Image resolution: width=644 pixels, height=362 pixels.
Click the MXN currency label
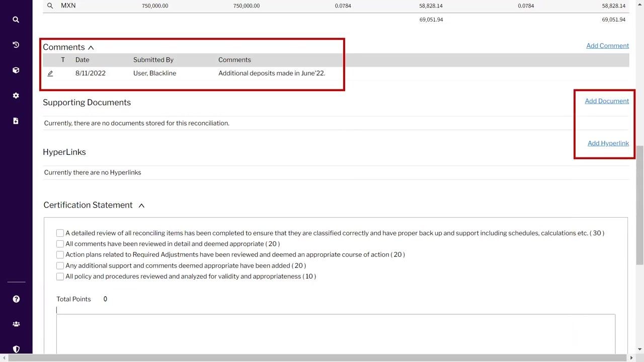(68, 6)
